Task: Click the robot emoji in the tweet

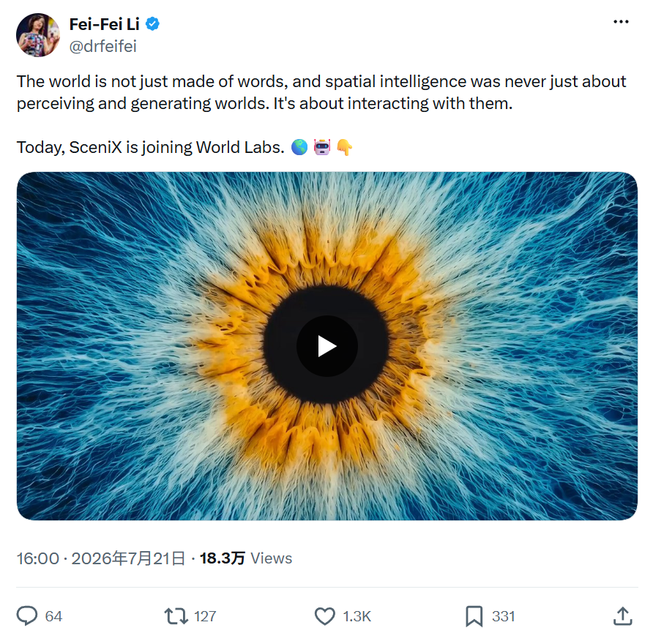Action: pyautogui.click(x=322, y=147)
